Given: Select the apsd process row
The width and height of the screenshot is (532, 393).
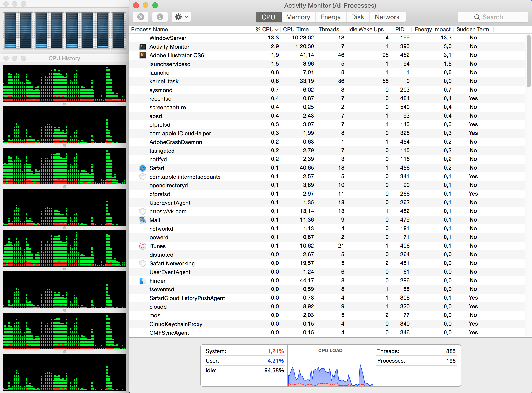Looking at the screenshot, I should pos(327,116).
